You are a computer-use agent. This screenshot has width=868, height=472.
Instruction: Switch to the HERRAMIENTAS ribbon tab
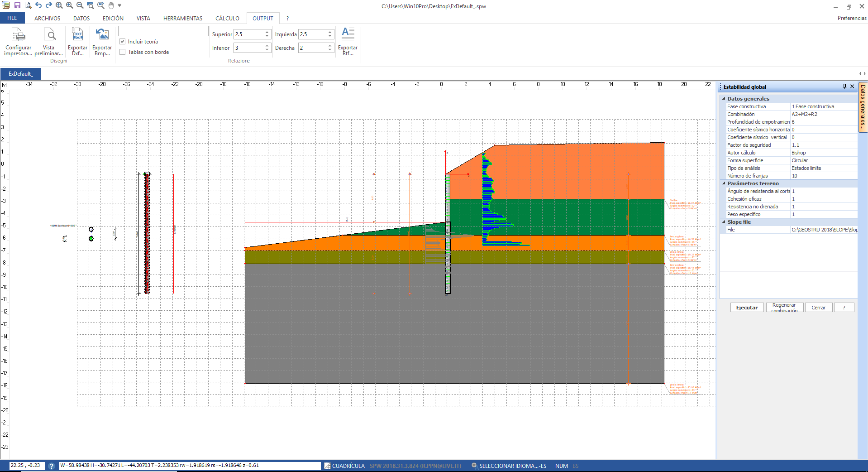(x=183, y=19)
